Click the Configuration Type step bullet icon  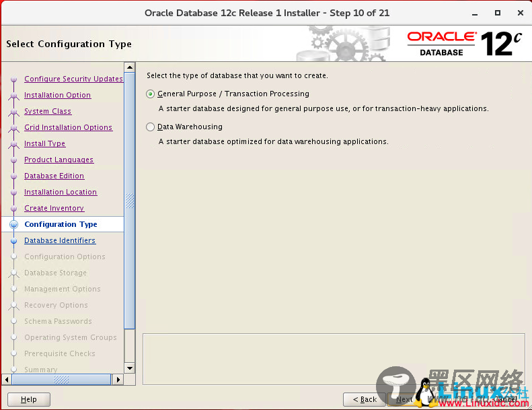tap(13, 225)
